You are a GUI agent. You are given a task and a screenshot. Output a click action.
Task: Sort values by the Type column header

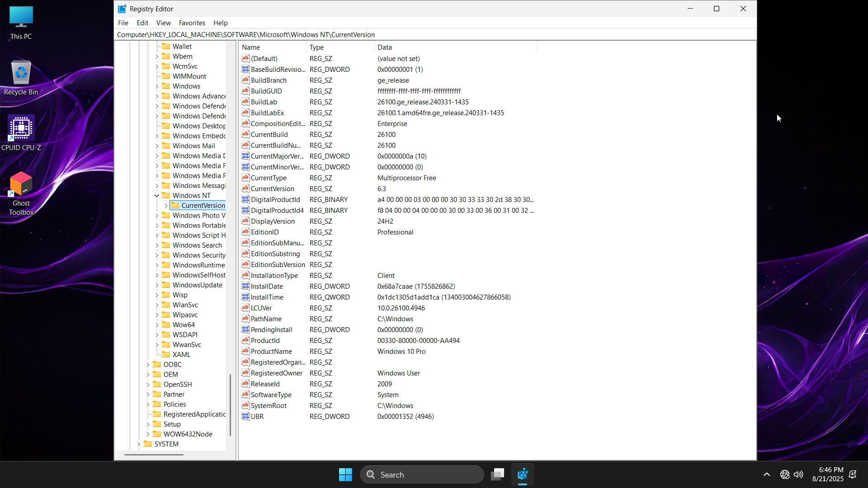tap(340, 47)
